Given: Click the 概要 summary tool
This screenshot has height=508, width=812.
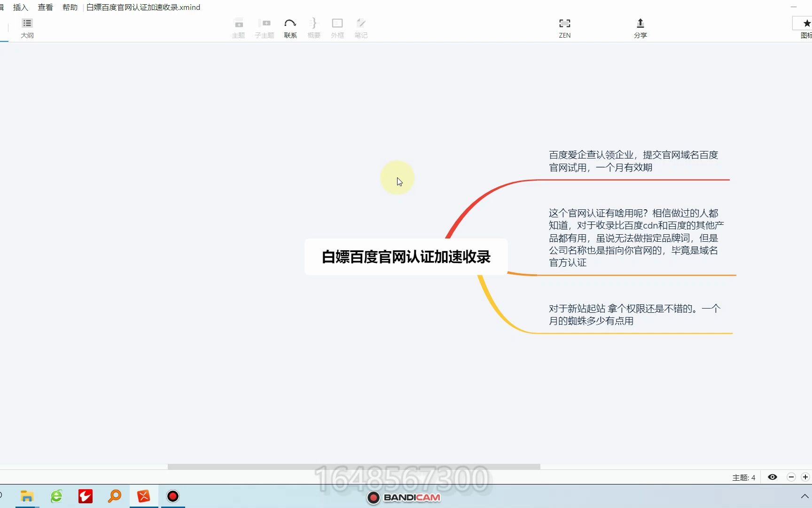Looking at the screenshot, I should click(x=314, y=28).
